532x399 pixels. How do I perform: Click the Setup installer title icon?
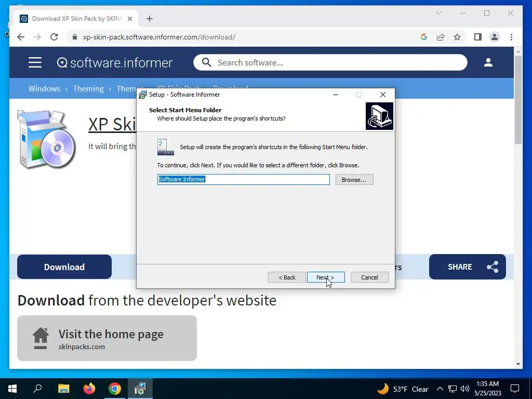[x=142, y=95]
